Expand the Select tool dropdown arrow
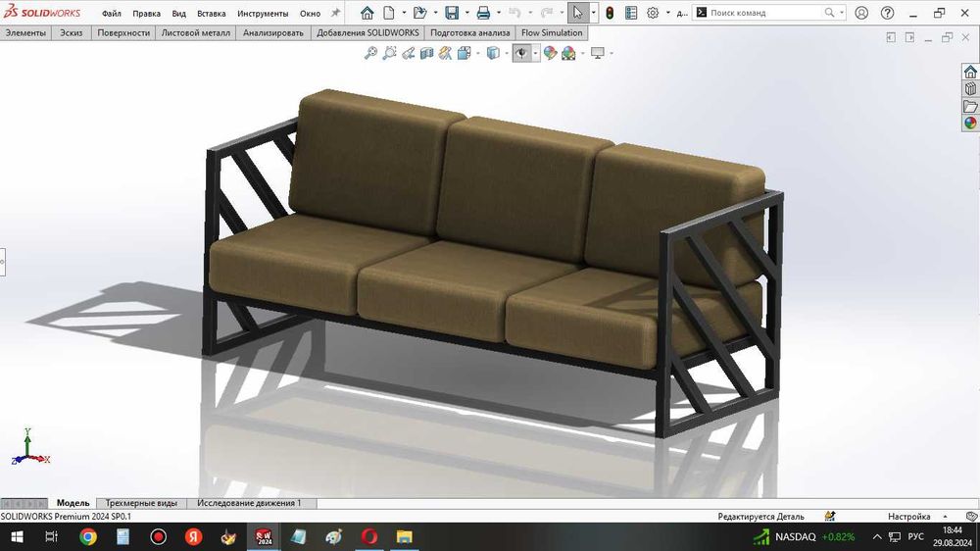 coord(593,13)
